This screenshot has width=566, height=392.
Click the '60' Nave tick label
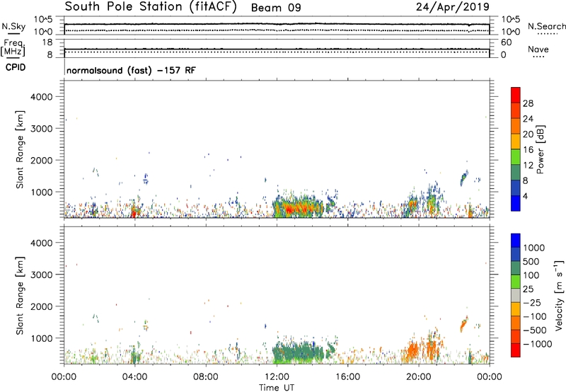tap(507, 42)
